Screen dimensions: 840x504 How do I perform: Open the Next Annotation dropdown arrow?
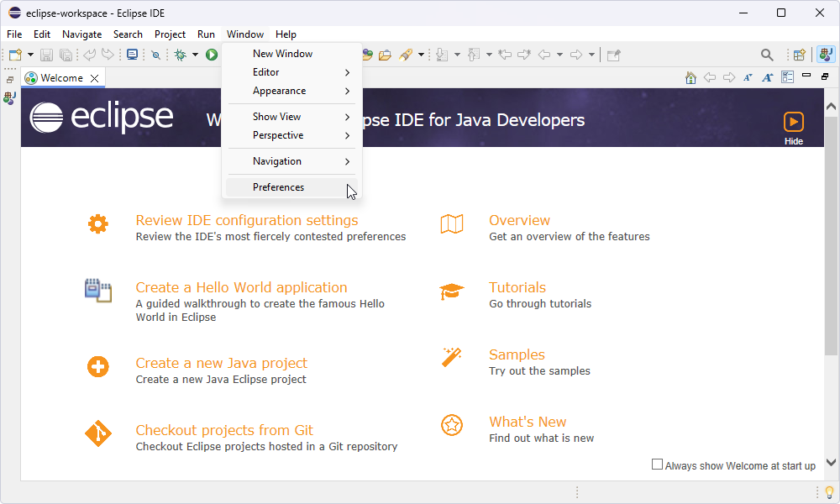coord(457,55)
